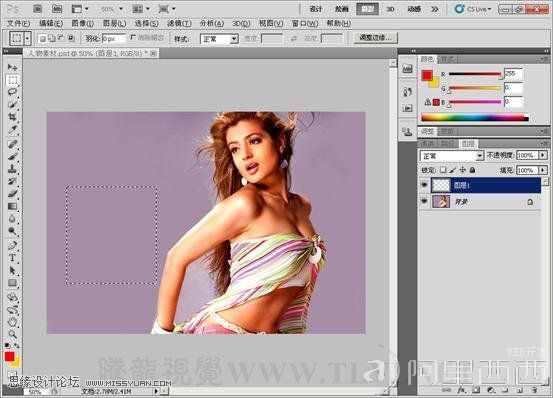Select the History Brush tool
The width and height of the screenshot is (553, 398).
pyautogui.click(x=12, y=181)
